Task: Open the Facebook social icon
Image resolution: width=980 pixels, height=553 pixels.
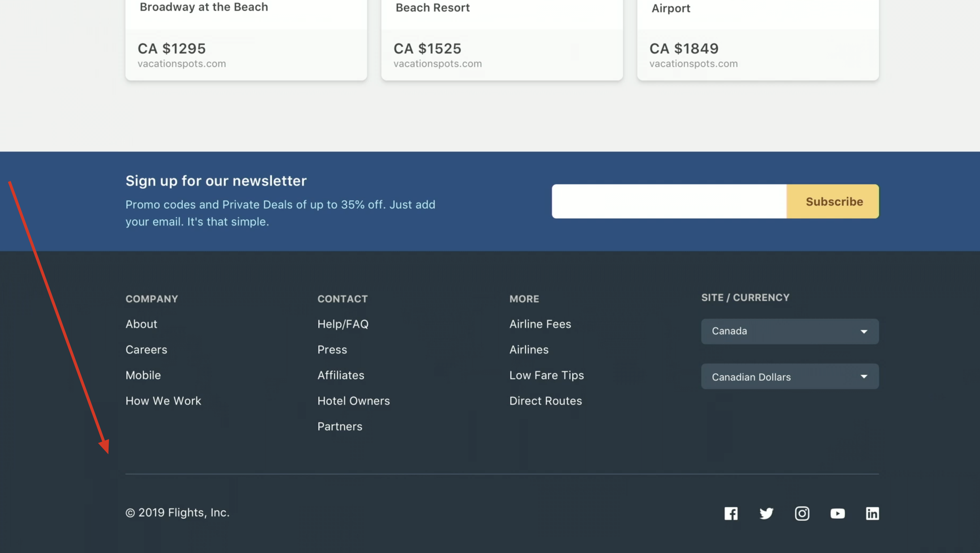Action: click(731, 513)
